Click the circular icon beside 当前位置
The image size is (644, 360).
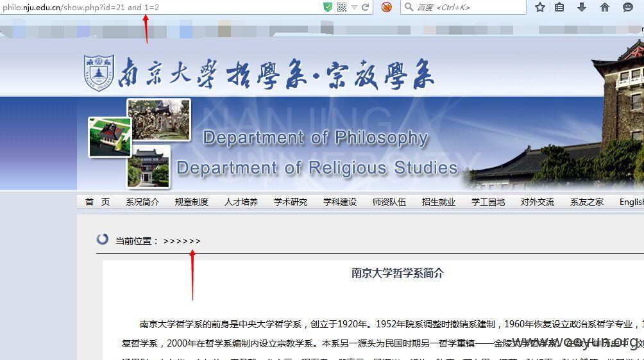coord(103,239)
